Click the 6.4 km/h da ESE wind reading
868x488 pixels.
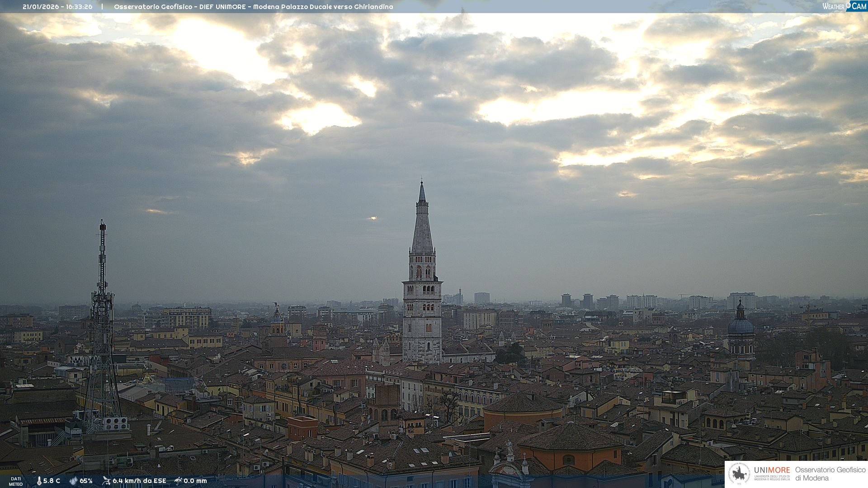(139, 481)
